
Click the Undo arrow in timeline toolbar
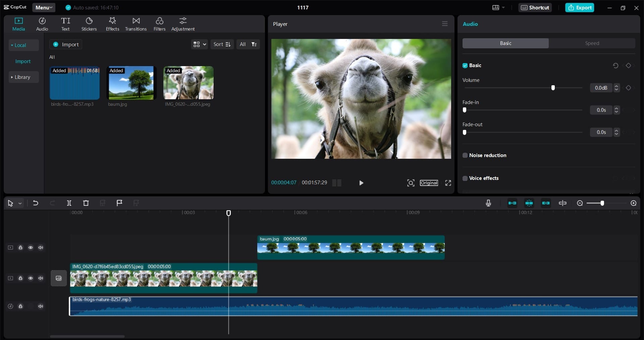pyautogui.click(x=36, y=203)
